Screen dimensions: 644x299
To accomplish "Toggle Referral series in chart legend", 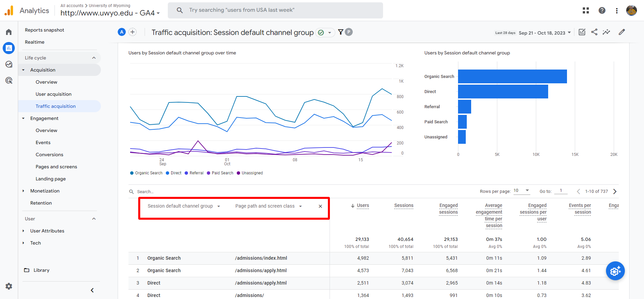I will (x=194, y=173).
